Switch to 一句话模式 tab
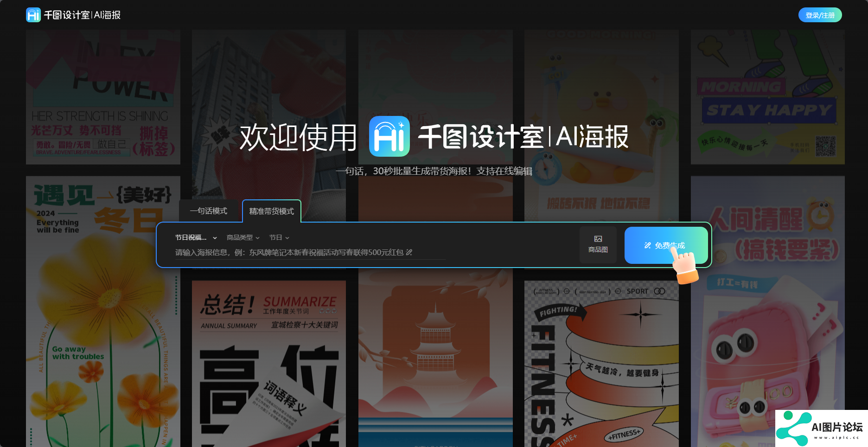This screenshot has height=447, width=868. (209, 211)
